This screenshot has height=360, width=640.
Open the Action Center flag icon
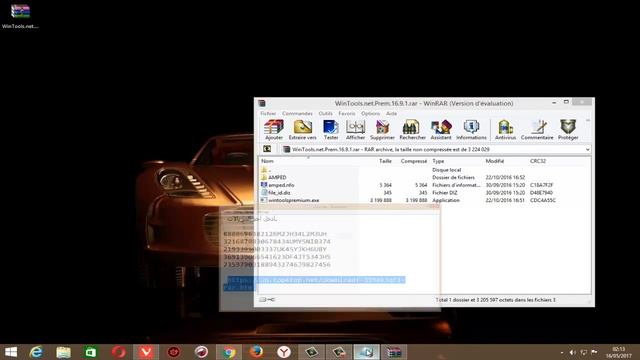(x=594, y=352)
